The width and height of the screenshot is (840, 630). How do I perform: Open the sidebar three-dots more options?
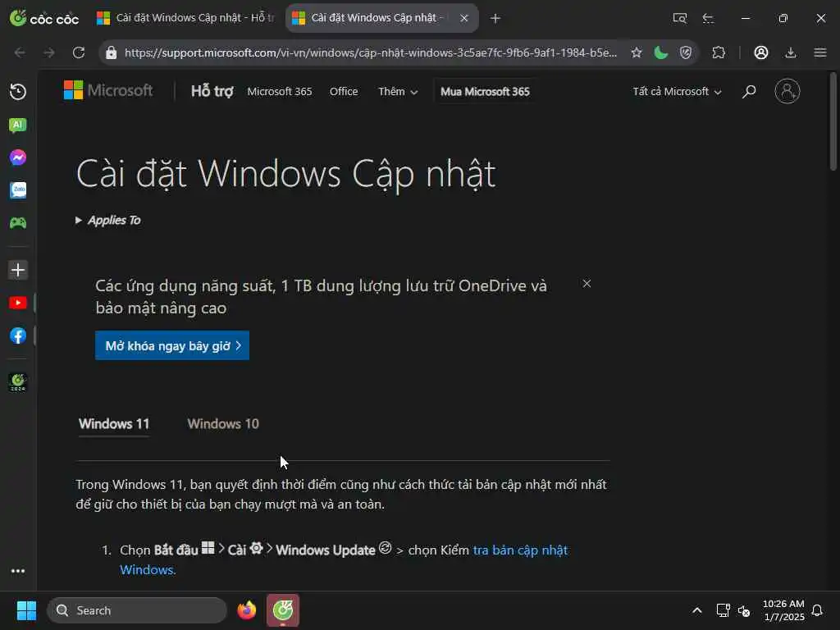coord(18,571)
